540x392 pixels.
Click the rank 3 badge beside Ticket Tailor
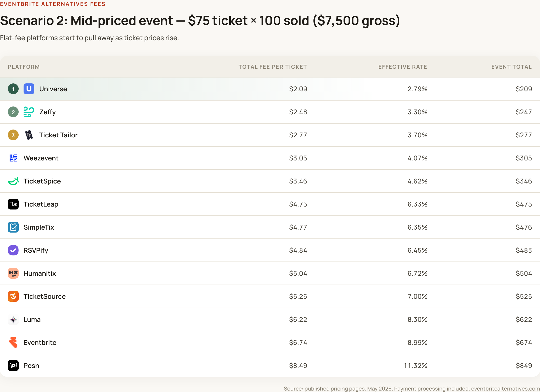pos(13,135)
